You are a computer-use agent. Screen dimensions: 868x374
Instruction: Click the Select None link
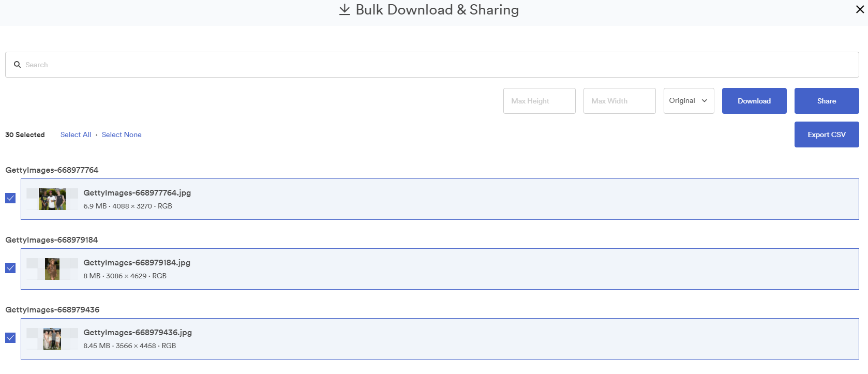[x=122, y=134]
